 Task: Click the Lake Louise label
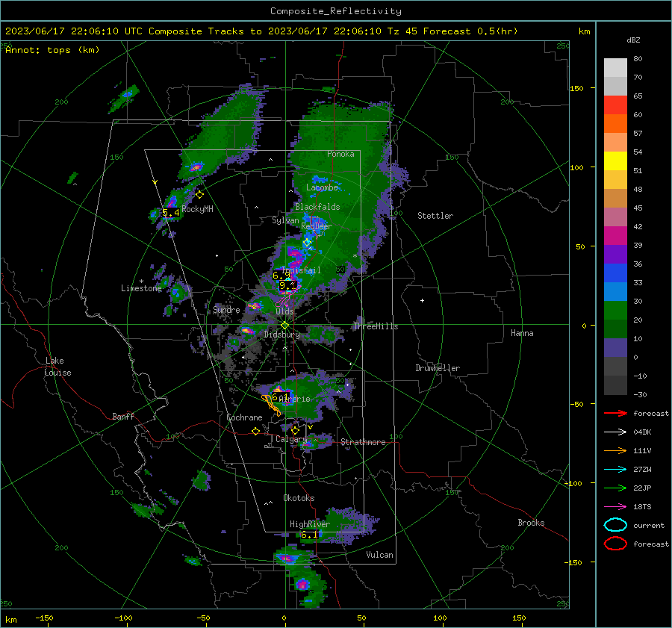(x=57, y=367)
